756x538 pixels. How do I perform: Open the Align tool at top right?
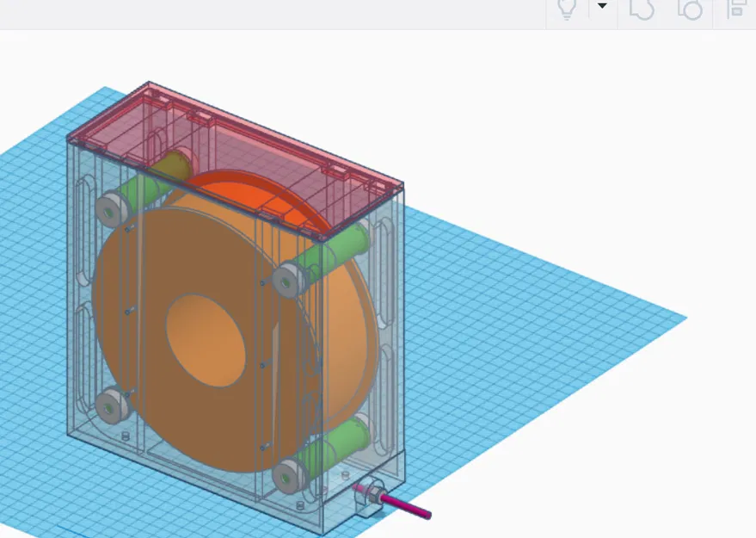click(735, 10)
